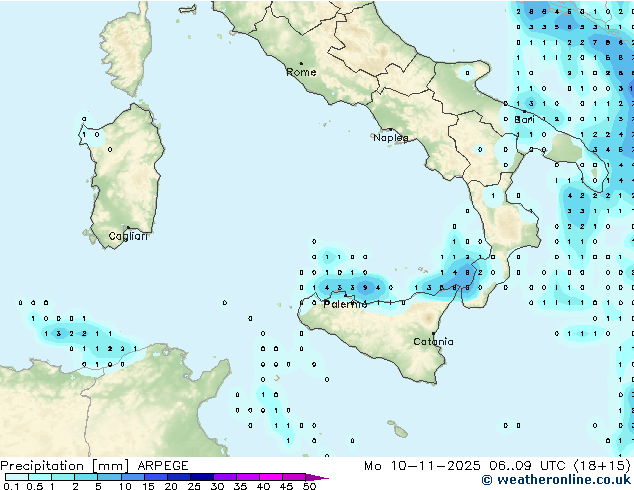Click the 'Mo 10-11-2025' date text
This screenshot has height=490, width=634.
(x=422, y=466)
